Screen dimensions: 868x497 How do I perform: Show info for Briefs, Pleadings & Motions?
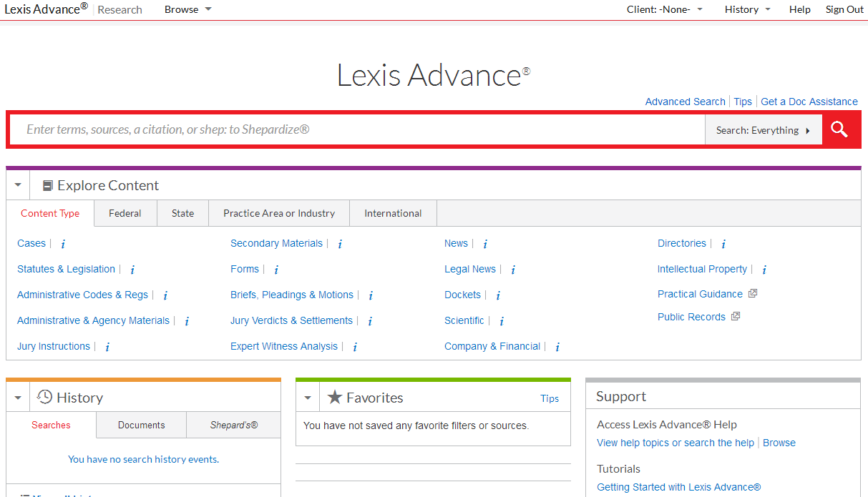(x=371, y=295)
